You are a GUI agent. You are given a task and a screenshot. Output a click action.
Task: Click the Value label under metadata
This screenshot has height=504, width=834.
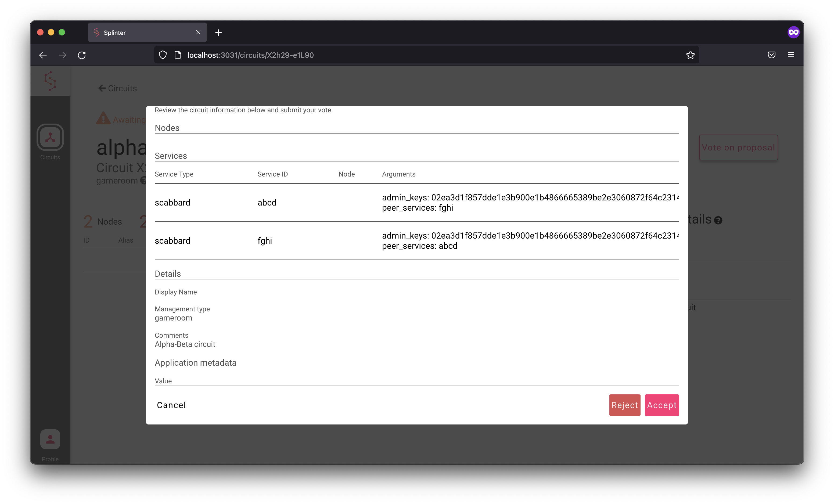(x=163, y=381)
